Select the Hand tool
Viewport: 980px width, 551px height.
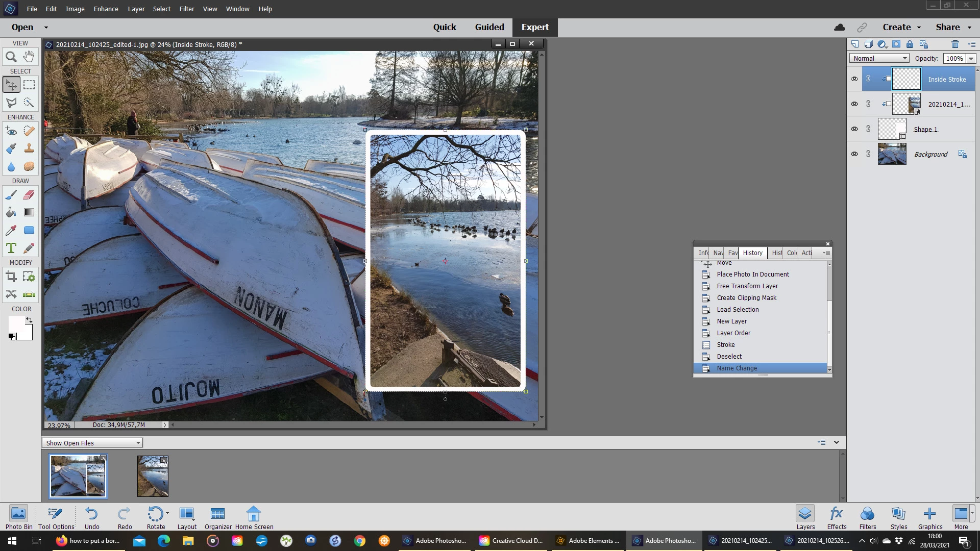(x=29, y=57)
